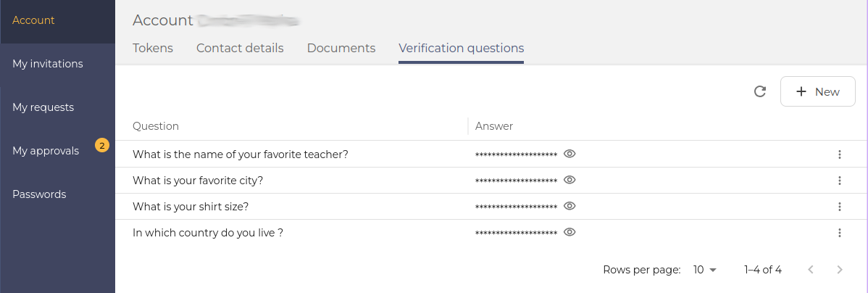Open the Contact details tab

click(x=240, y=48)
